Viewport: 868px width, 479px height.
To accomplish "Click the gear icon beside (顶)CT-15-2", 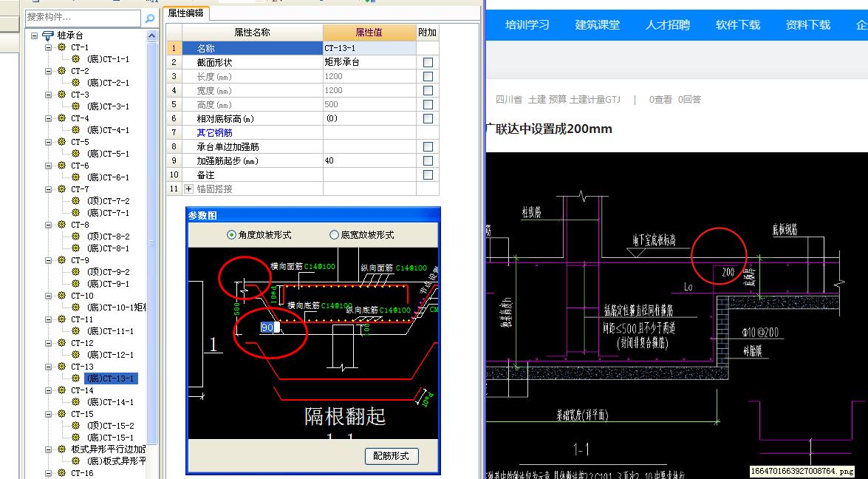I will click(76, 426).
